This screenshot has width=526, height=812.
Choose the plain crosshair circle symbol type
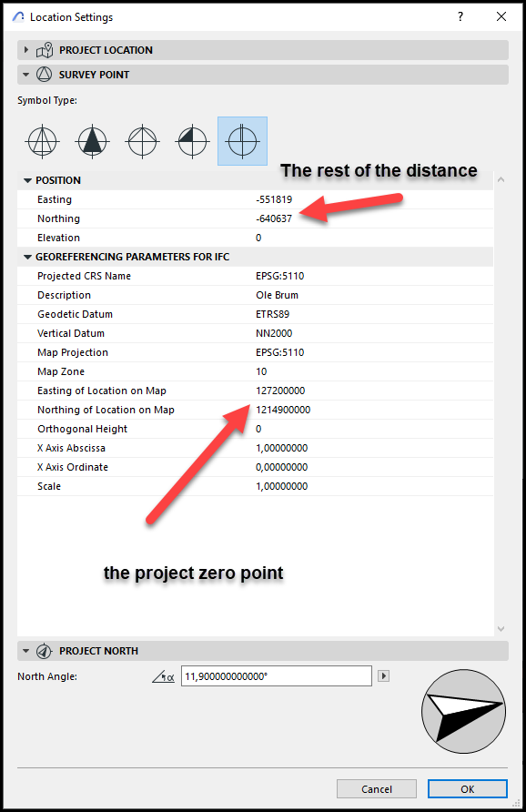click(x=142, y=141)
